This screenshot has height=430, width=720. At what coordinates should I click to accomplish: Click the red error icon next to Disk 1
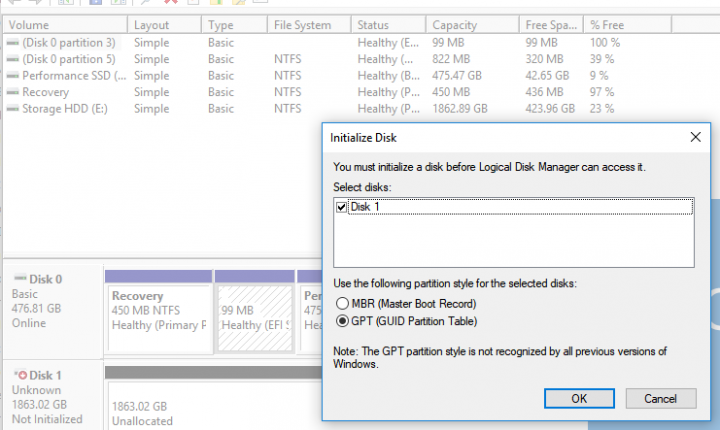pyautogui.click(x=21, y=375)
